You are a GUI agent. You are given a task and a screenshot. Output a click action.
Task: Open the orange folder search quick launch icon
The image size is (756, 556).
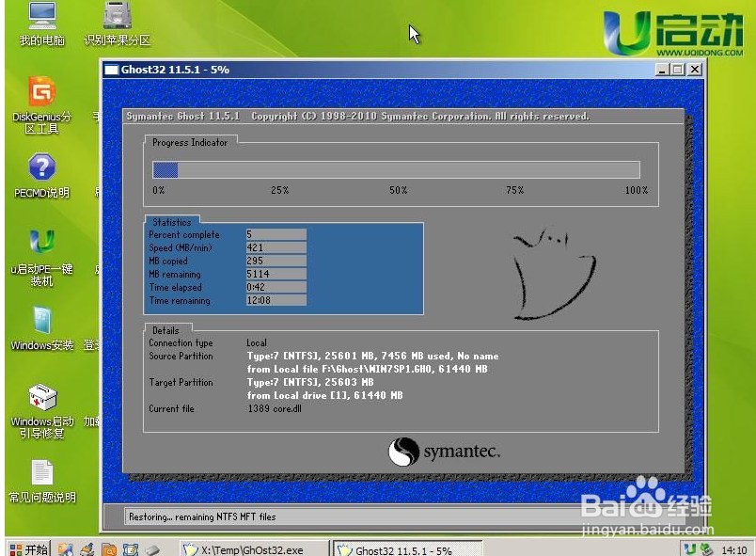pos(109,549)
